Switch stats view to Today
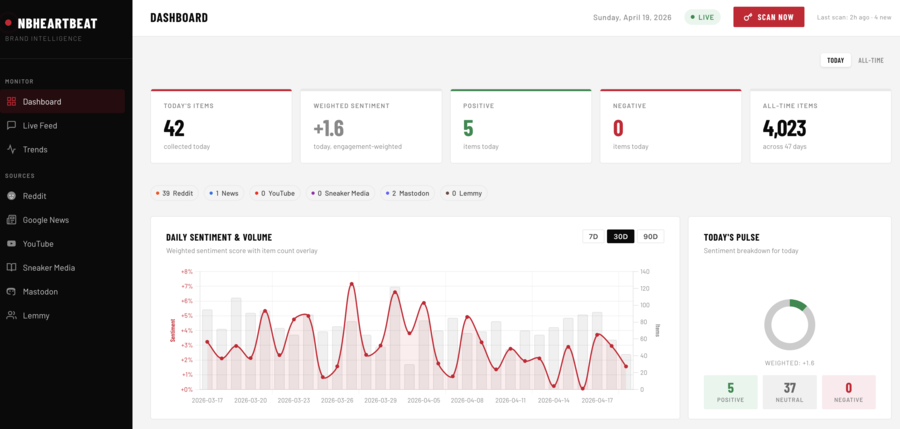Image resolution: width=900 pixels, height=429 pixels. tap(836, 60)
